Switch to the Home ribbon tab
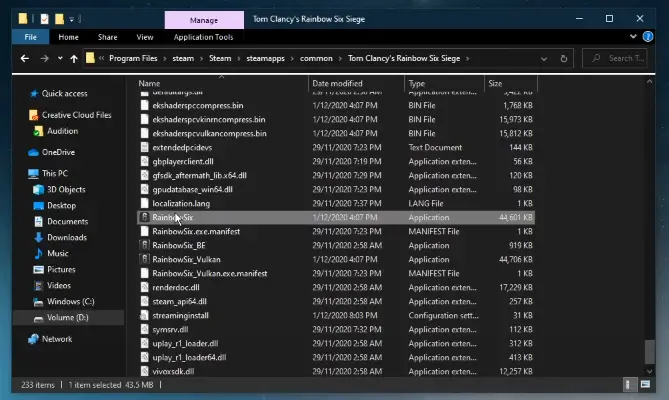This screenshot has height=400, width=669. (x=68, y=37)
